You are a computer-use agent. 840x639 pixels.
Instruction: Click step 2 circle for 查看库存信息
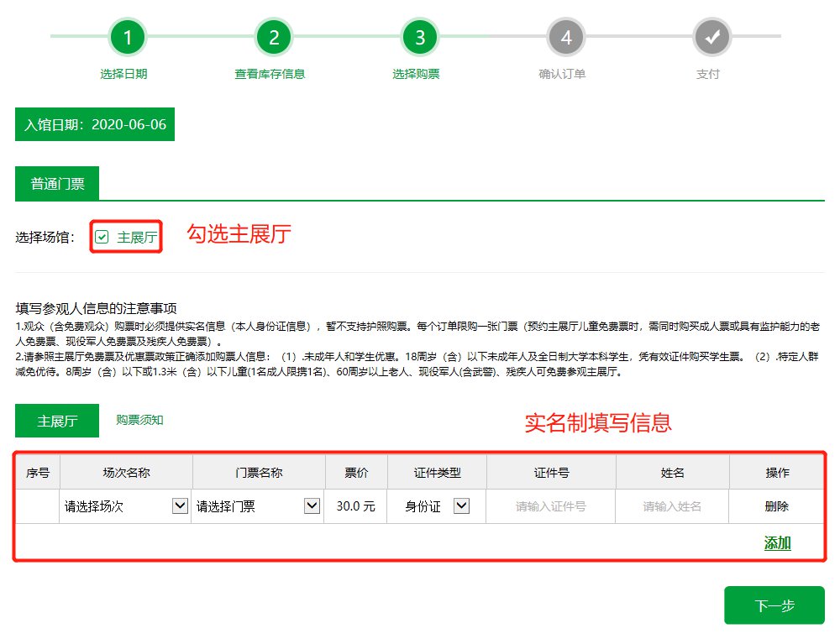pyautogui.click(x=274, y=37)
